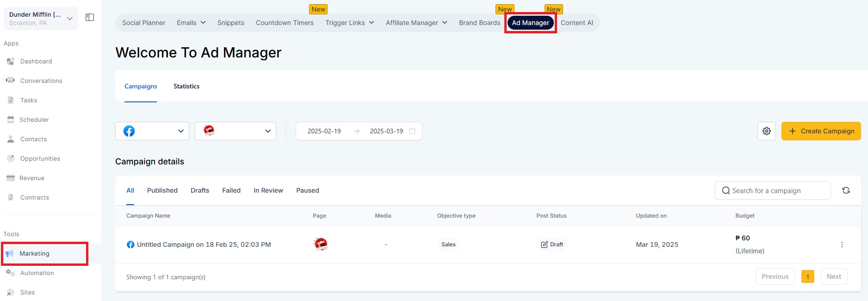868x301 pixels.
Task: Click the Previous page button
Action: pyautogui.click(x=775, y=276)
